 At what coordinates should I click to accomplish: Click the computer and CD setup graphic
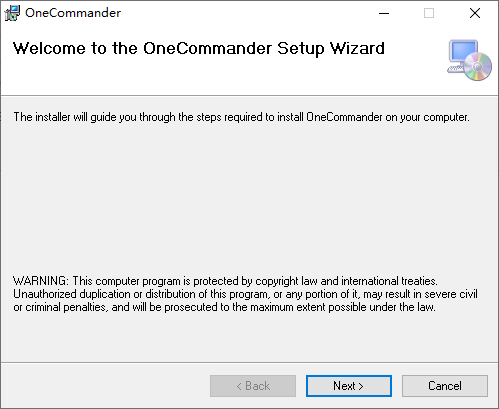point(469,60)
